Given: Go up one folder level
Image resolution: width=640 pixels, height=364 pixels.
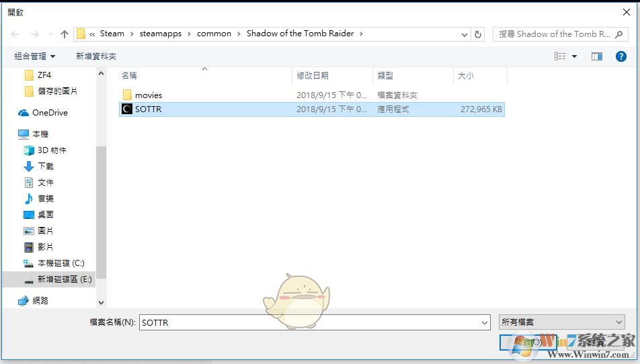Looking at the screenshot, I should [65, 34].
